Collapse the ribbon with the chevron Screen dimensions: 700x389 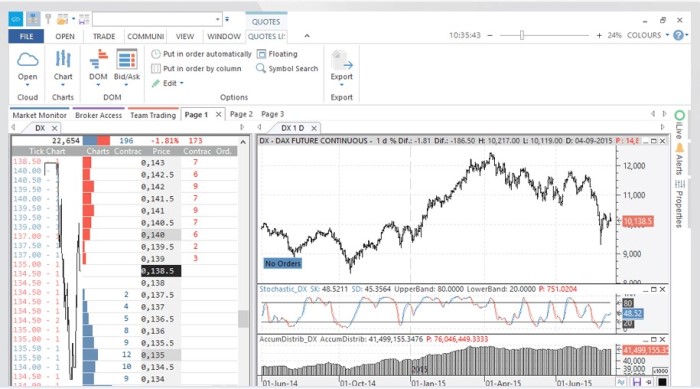pyautogui.click(x=307, y=36)
